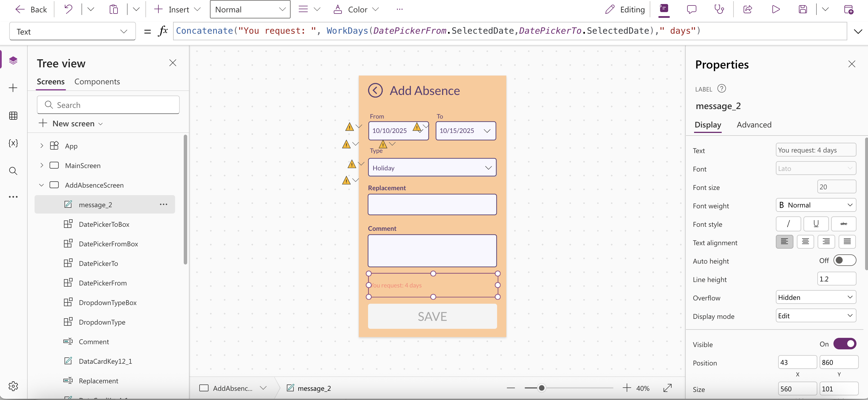Click the Editing mode button
This screenshot has height=400, width=868.
[x=625, y=9]
